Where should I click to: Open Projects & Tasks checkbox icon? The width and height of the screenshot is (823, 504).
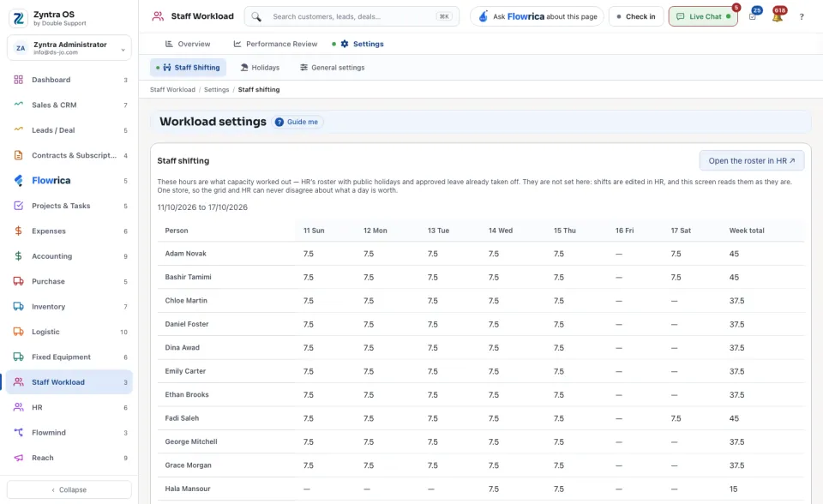click(x=18, y=205)
